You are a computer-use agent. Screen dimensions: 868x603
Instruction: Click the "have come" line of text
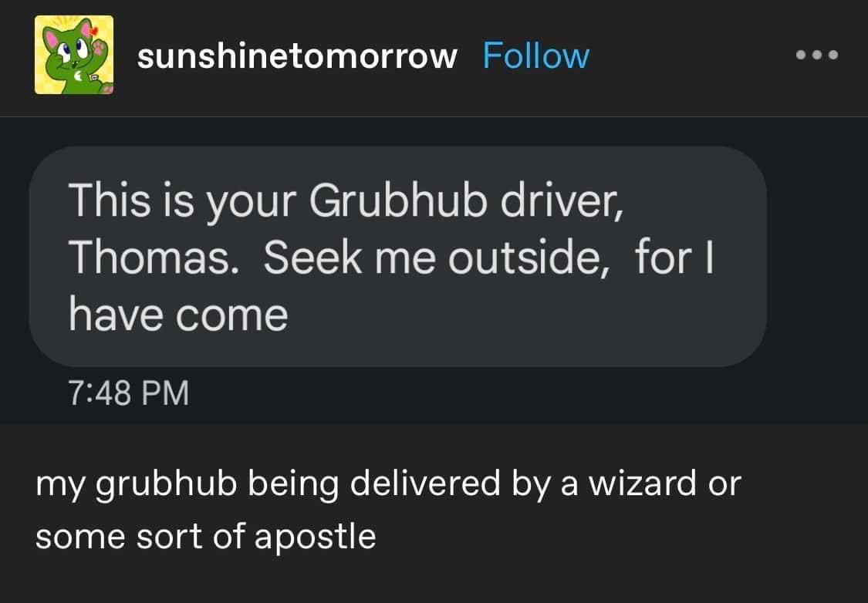click(178, 315)
